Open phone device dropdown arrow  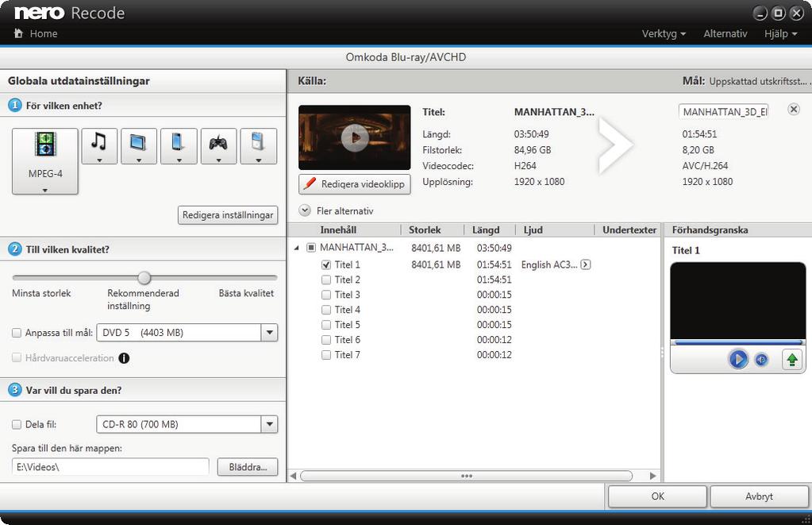[x=179, y=160]
